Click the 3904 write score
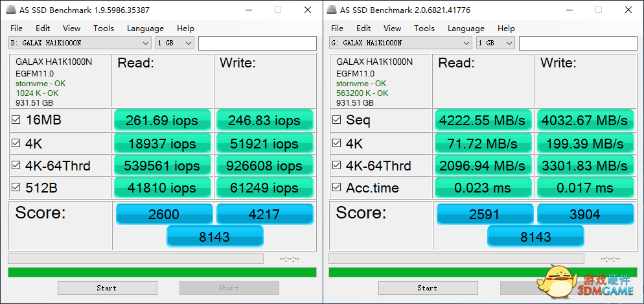 tap(586, 214)
